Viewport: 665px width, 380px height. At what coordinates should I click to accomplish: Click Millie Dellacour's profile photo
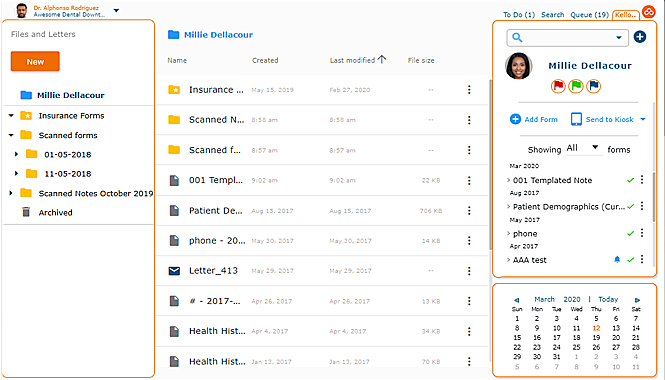coord(518,66)
